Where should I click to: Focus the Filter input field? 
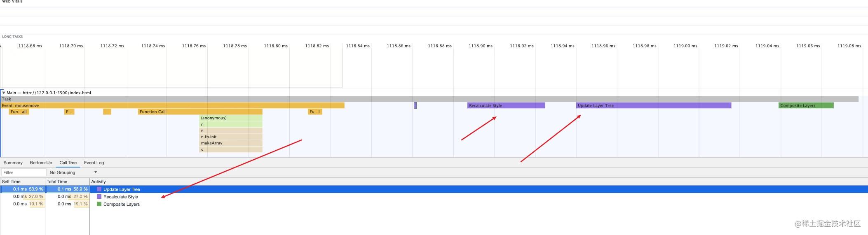tap(23, 172)
